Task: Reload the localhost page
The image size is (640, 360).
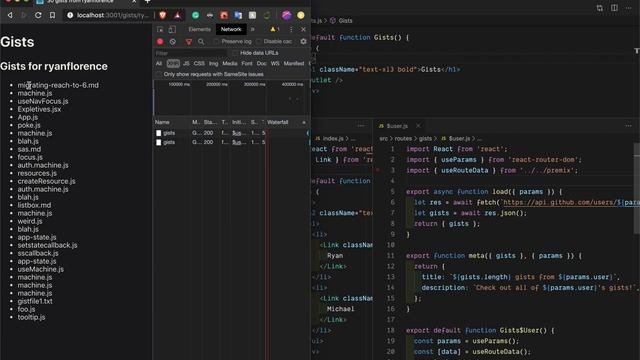Action: (38, 15)
